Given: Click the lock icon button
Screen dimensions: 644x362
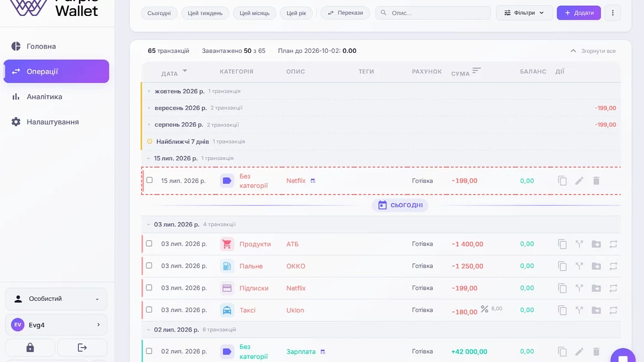Looking at the screenshot, I should click(x=30, y=348).
